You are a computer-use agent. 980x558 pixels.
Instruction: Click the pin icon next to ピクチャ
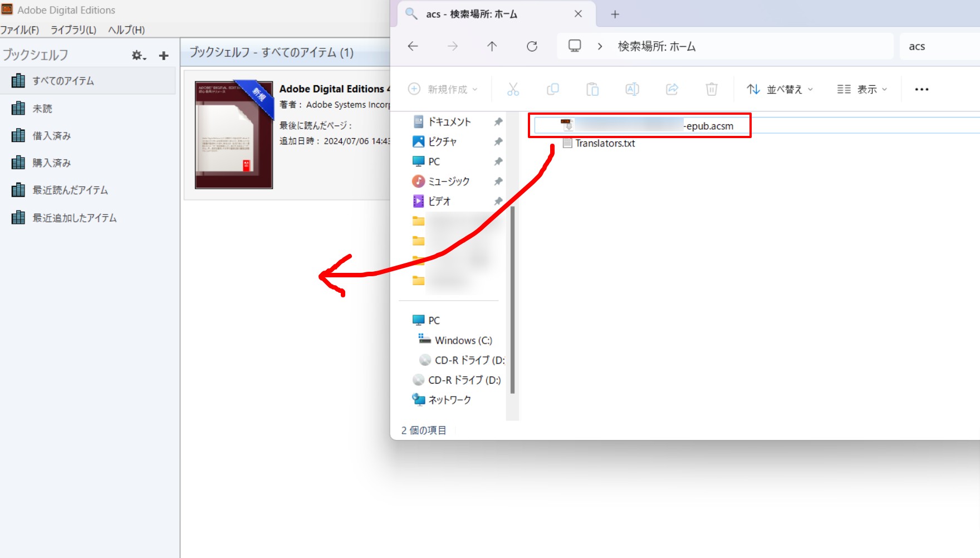(498, 141)
